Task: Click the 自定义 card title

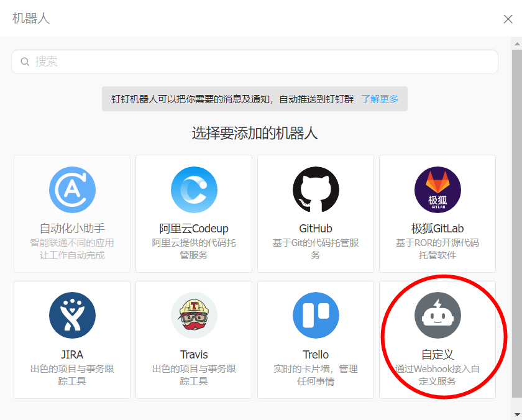Action: tap(437, 355)
